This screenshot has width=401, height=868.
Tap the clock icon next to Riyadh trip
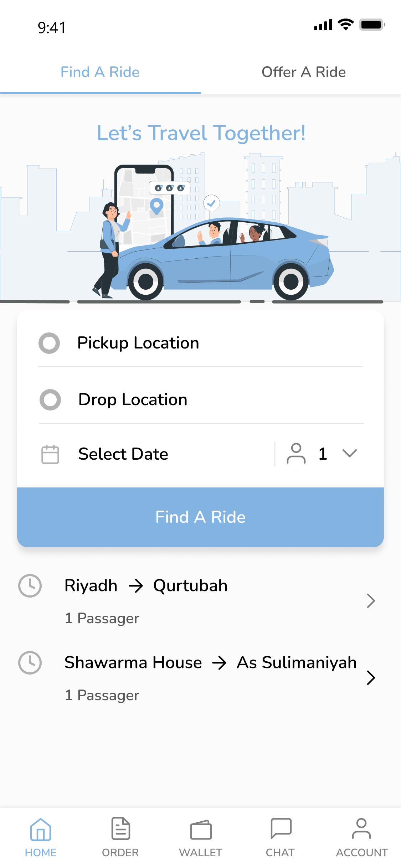pyautogui.click(x=30, y=586)
